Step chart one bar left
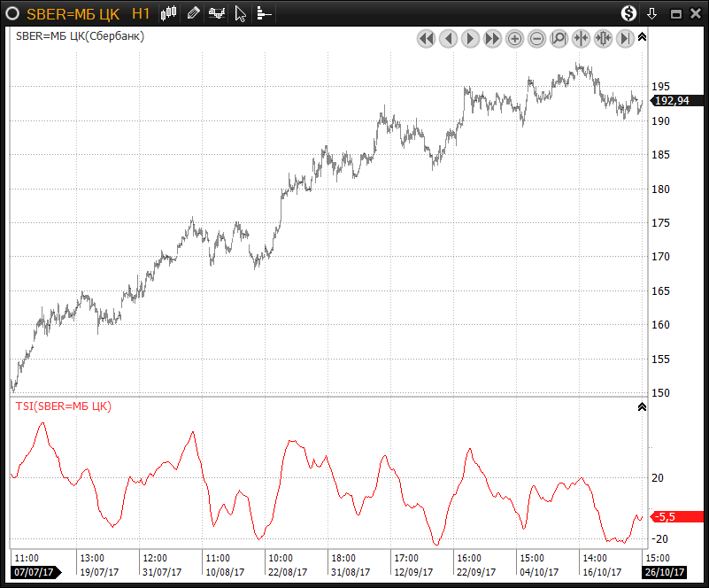The height and width of the screenshot is (588, 709). tap(448, 38)
